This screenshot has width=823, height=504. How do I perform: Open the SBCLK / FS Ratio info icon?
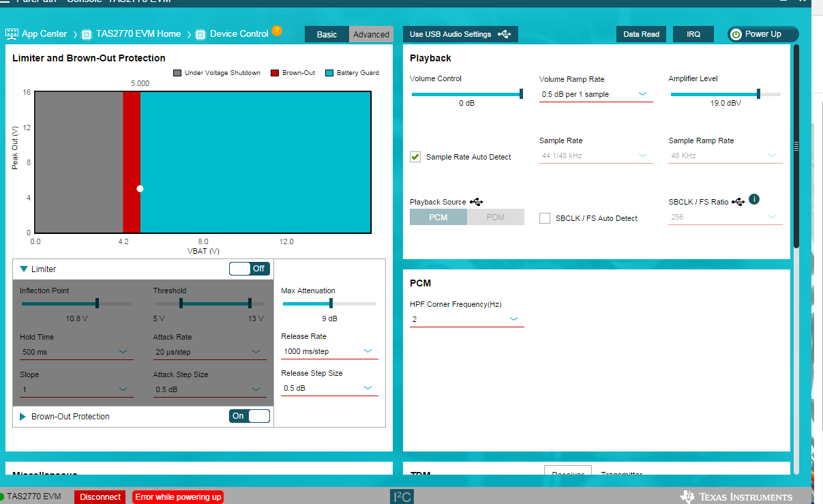[754, 199]
